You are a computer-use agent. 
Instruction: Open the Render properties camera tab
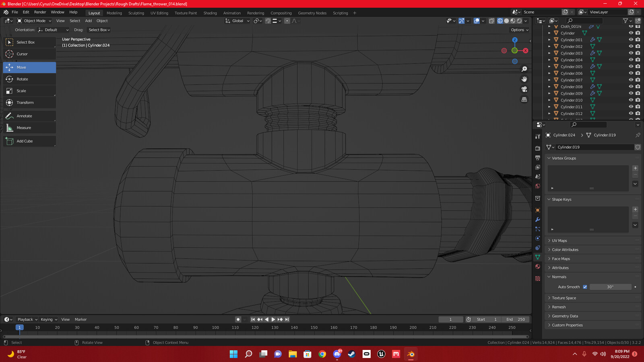tap(538, 148)
